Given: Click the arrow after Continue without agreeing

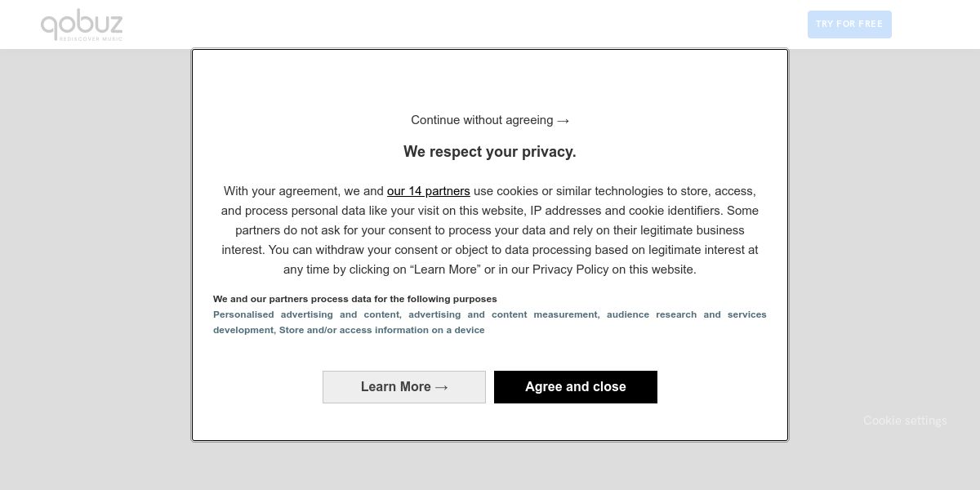Looking at the screenshot, I should (x=563, y=121).
